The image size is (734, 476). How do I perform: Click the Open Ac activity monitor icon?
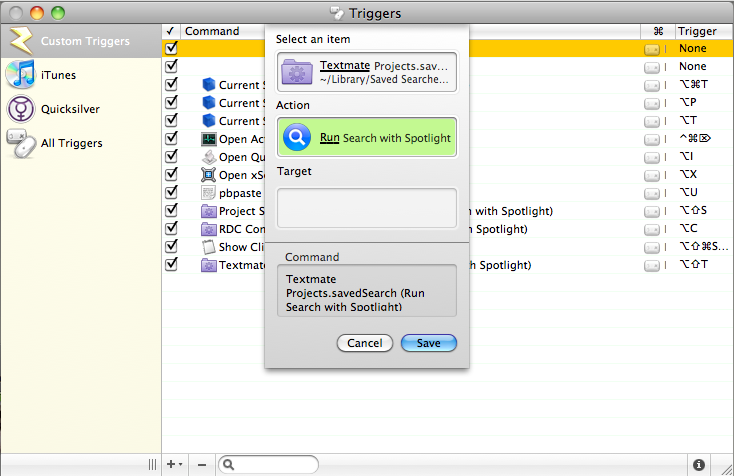pyautogui.click(x=208, y=139)
